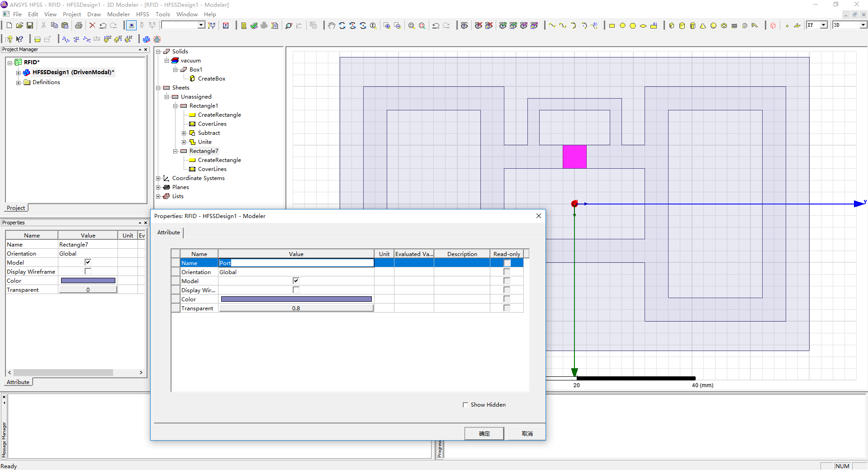The height and width of the screenshot is (470, 868).
Task: Toggle the Model checkbox in the dialog
Action: tap(296, 281)
